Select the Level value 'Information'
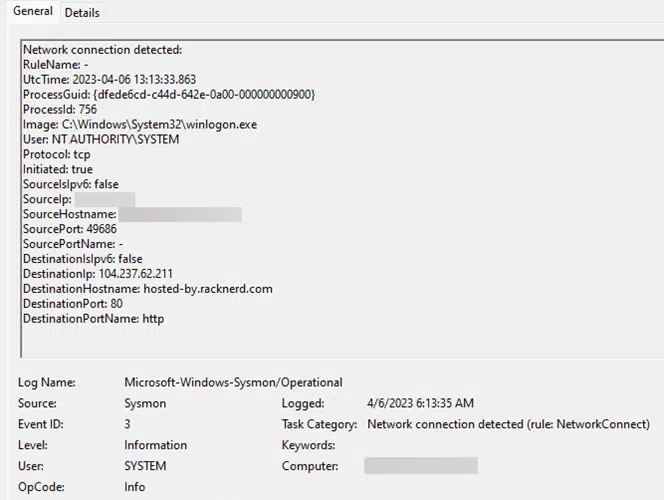664x500 pixels. tap(155, 445)
